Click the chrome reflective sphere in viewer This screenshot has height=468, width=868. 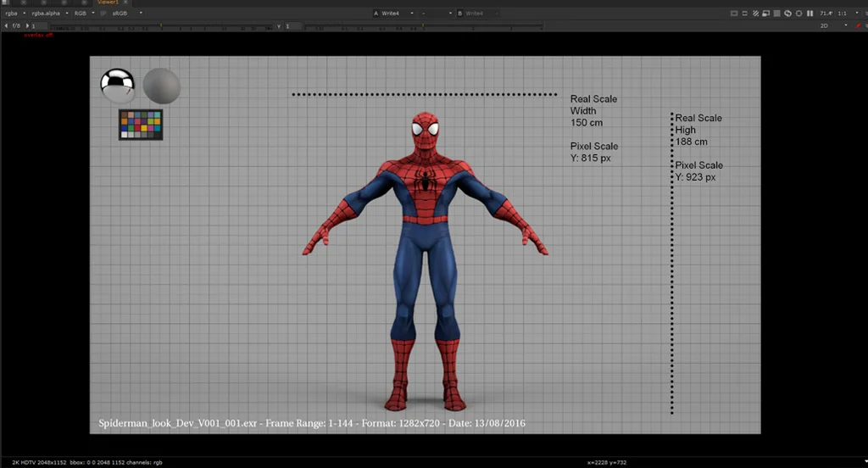coord(117,86)
